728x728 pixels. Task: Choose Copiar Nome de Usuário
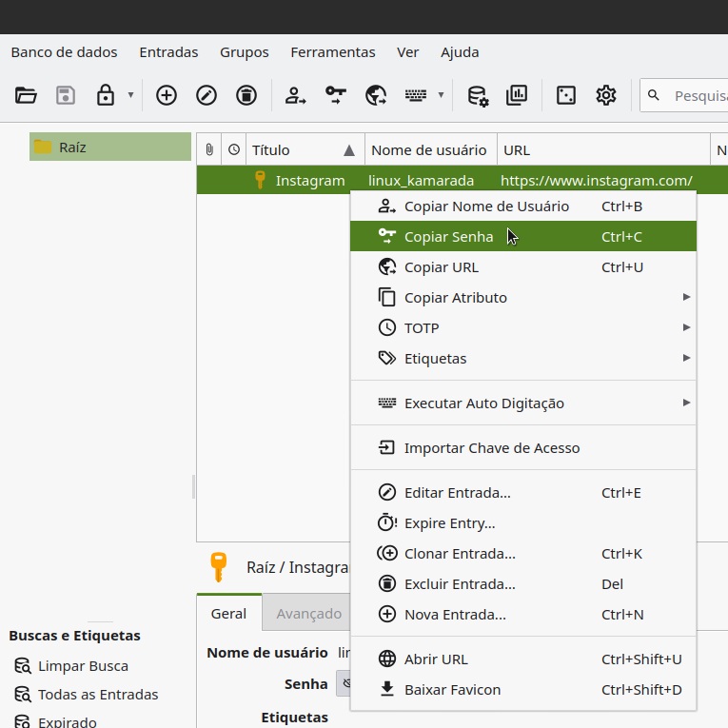tap(523, 207)
